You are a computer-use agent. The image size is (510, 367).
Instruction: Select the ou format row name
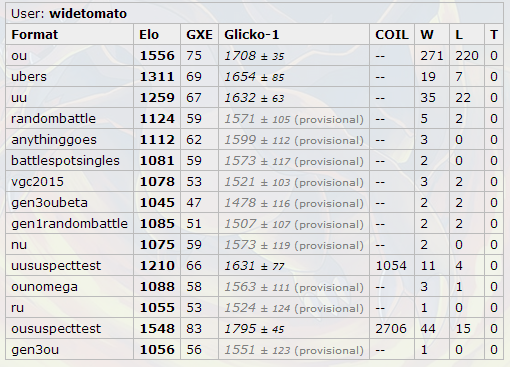tap(19, 56)
